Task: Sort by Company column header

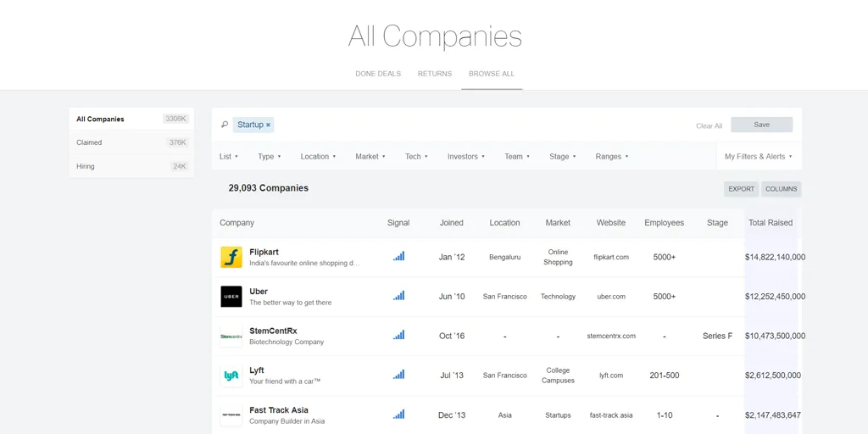Action: (237, 223)
